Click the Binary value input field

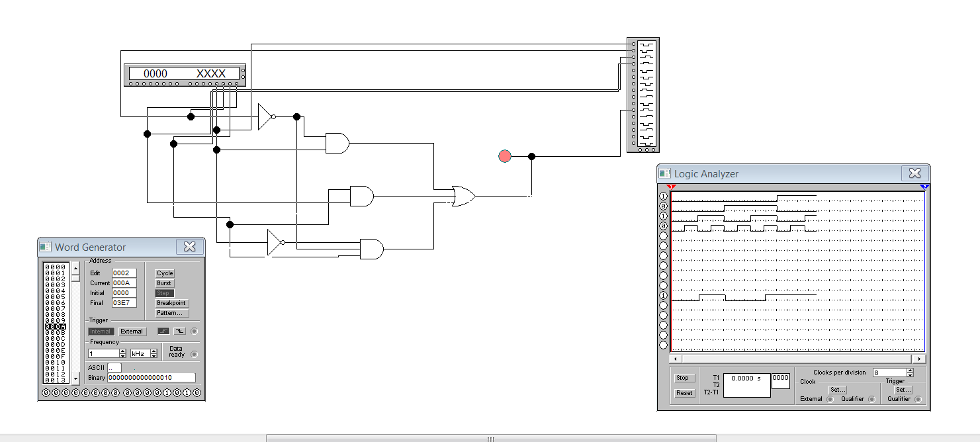coord(152,378)
